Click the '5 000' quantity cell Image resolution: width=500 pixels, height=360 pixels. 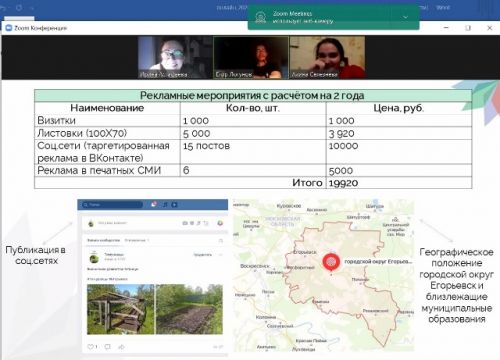pos(253,133)
